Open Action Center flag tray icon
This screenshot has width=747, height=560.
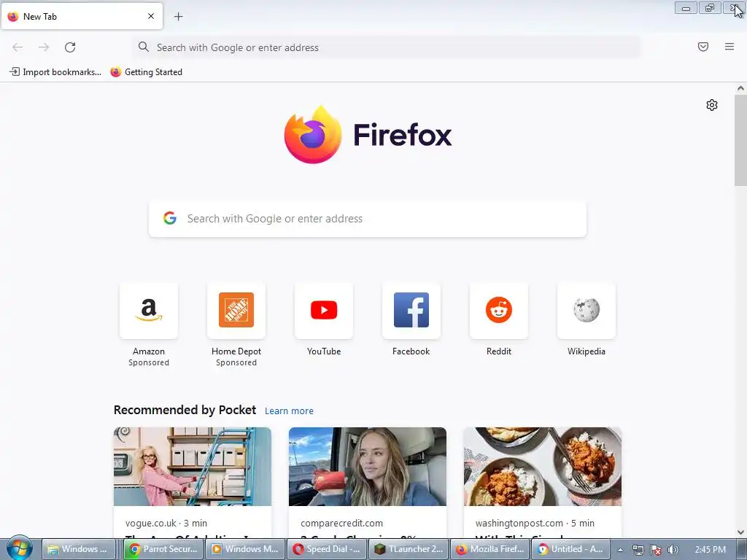coord(656,550)
